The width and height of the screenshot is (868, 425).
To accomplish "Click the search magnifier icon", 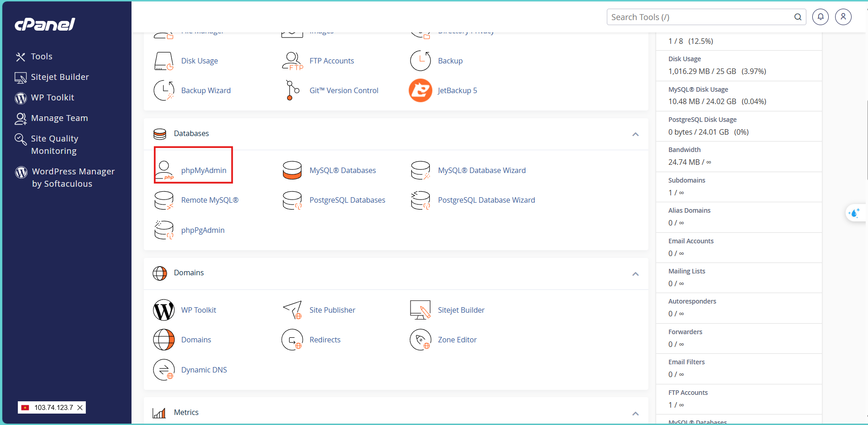I will [x=798, y=17].
